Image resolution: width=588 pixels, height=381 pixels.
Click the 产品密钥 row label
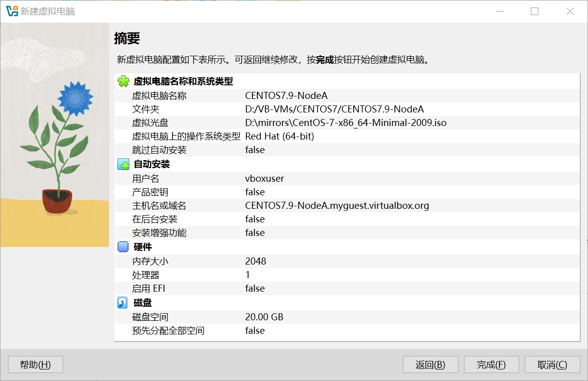click(x=151, y=192)
